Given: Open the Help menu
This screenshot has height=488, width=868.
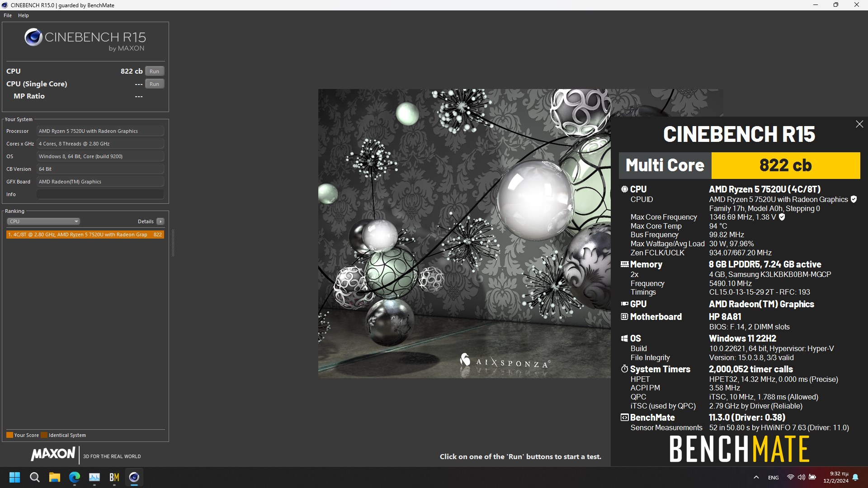Looking at the screenshot, I should pyautogui.click(x=24, y=15).
